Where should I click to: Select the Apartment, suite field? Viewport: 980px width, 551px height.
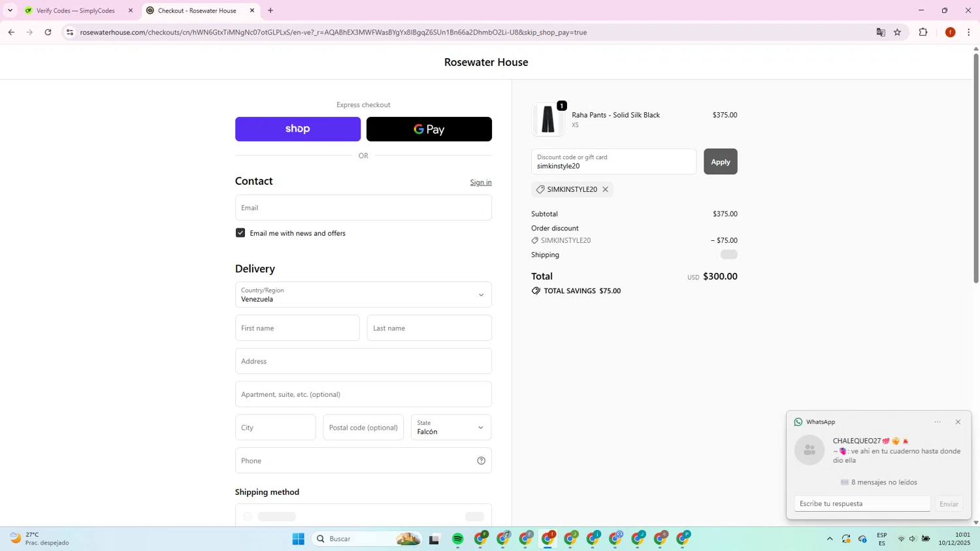click(x=363, y=394)
